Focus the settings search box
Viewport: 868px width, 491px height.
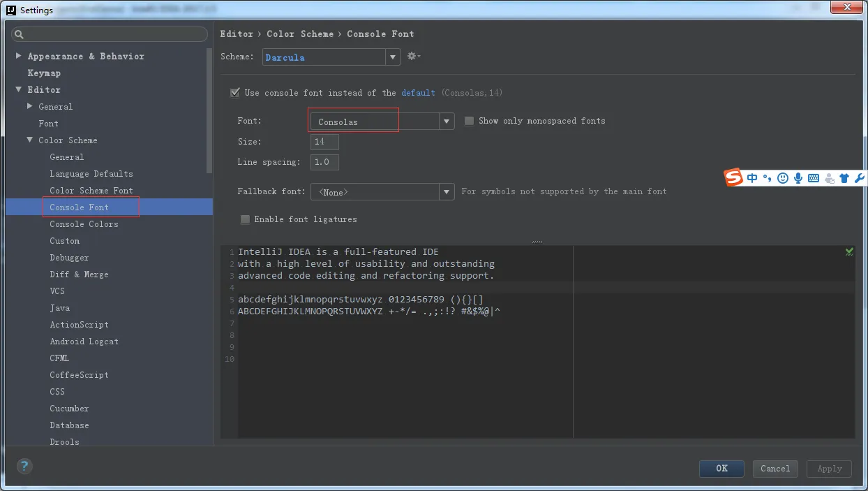[x=110, y=34]
